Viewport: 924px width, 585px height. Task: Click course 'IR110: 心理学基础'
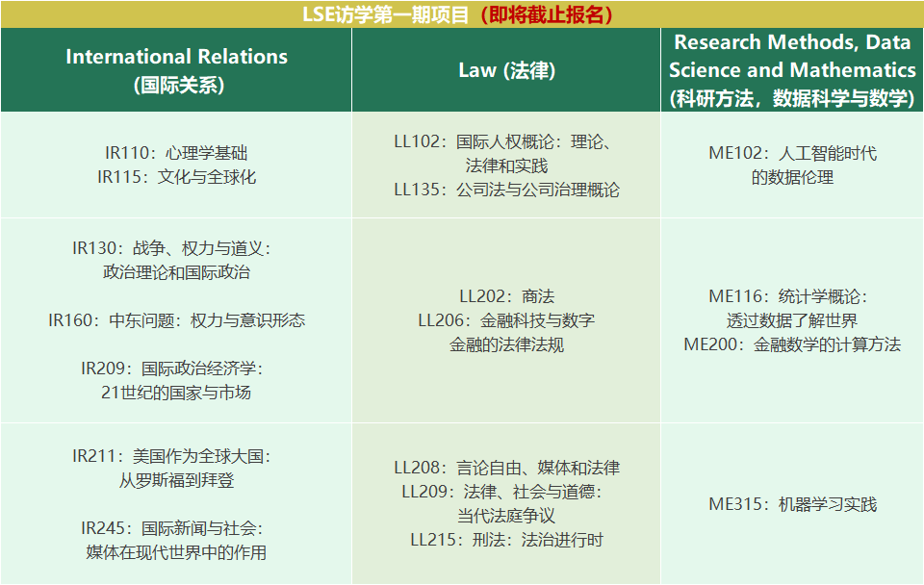pos(176,153)
